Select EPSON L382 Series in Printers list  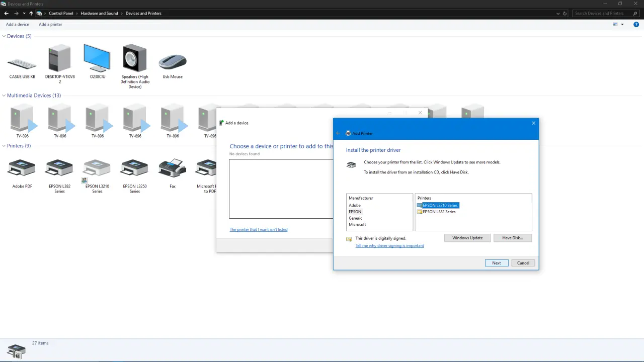tap(436, 212)
